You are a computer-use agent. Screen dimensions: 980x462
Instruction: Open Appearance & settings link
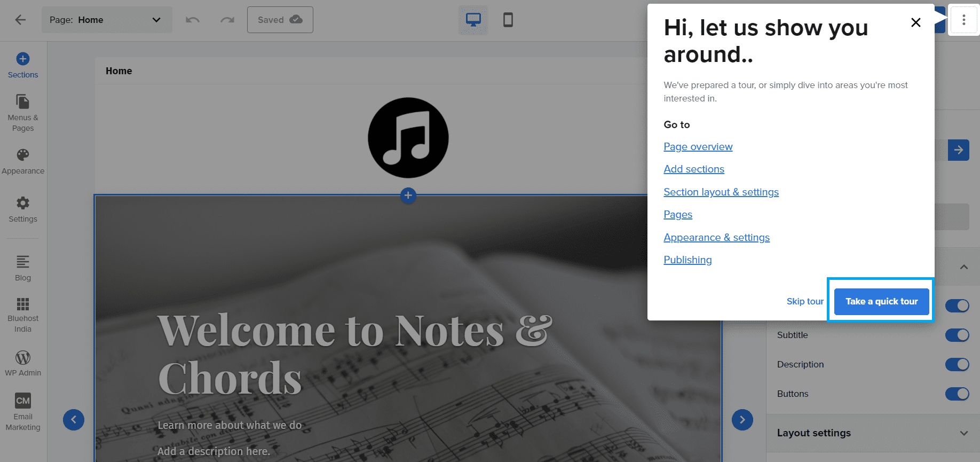(x=717, y=237)
